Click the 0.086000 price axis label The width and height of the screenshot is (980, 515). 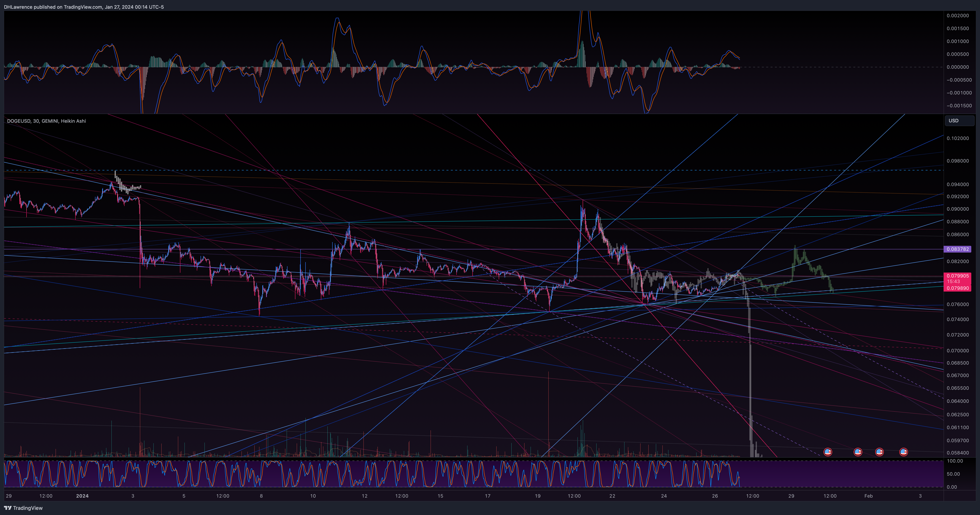(x=958, y=235)
